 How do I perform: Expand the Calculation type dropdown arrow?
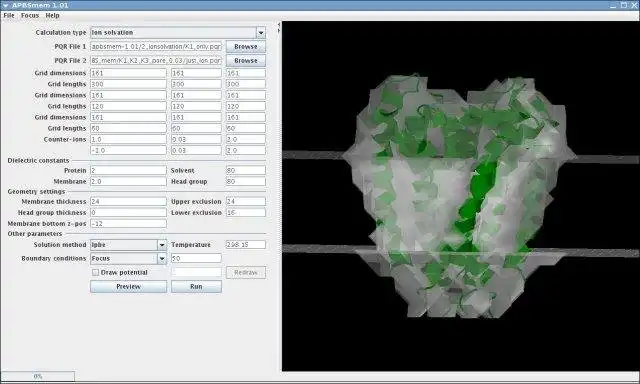pos(260,33)
